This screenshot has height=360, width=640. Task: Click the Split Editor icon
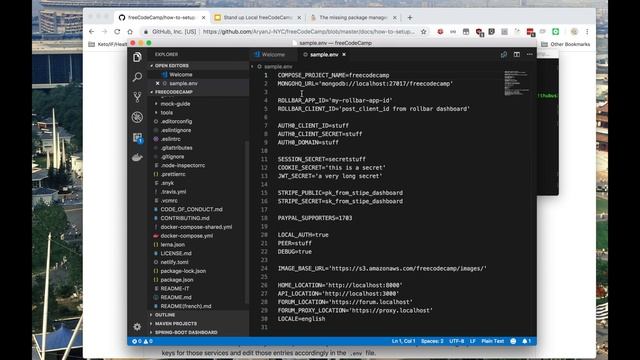click(x=517, y=54)
